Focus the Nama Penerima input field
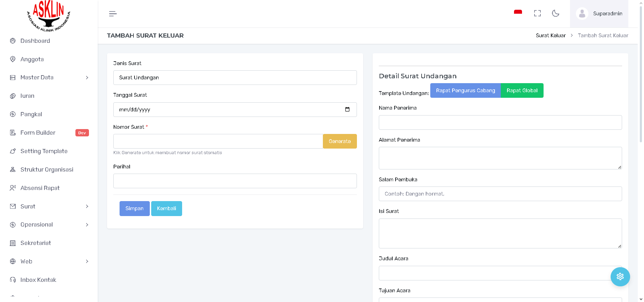 coord(500,122)
